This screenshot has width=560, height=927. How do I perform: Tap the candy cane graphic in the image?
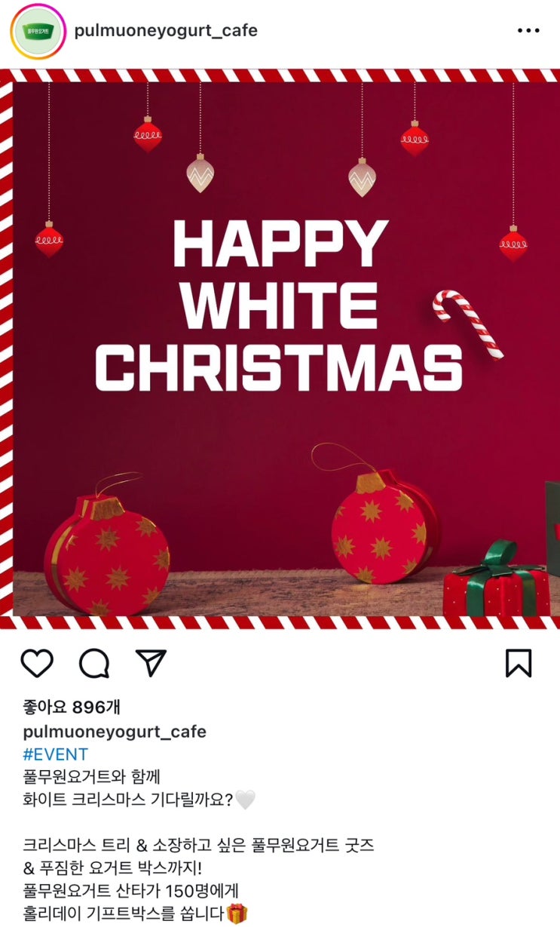[x=468, y=323]
